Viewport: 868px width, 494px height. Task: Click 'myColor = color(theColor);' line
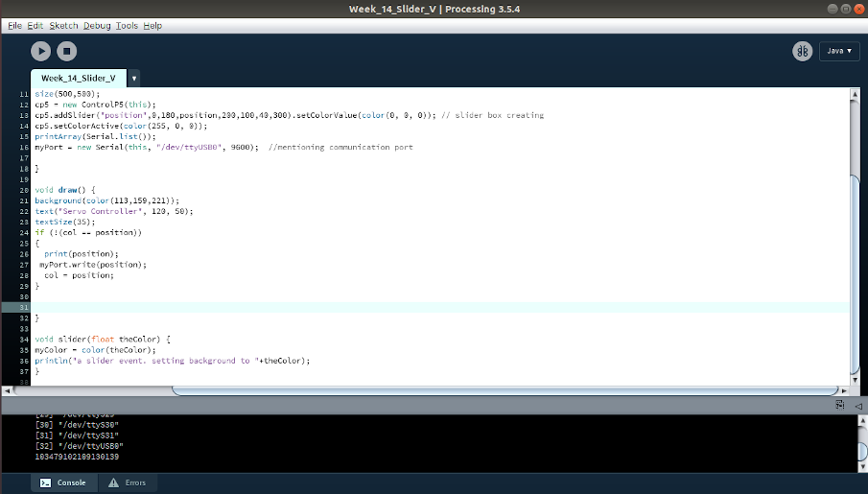tap(95, 350)
